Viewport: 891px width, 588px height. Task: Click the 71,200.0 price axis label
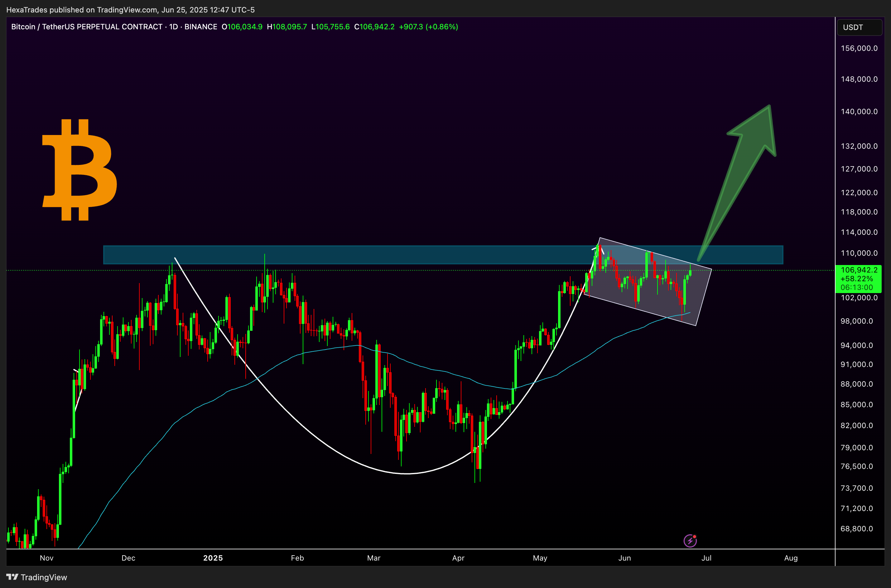pos(856,508)
